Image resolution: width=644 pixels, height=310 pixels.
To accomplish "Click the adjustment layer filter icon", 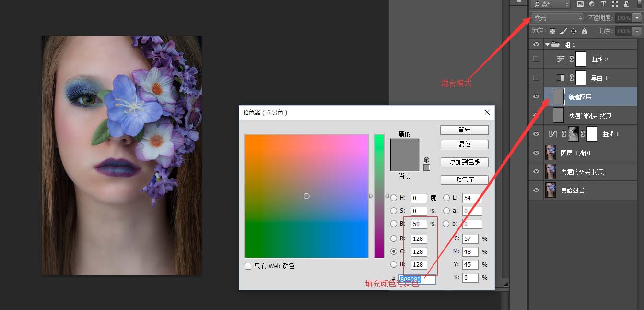I will tap(592, 4).
